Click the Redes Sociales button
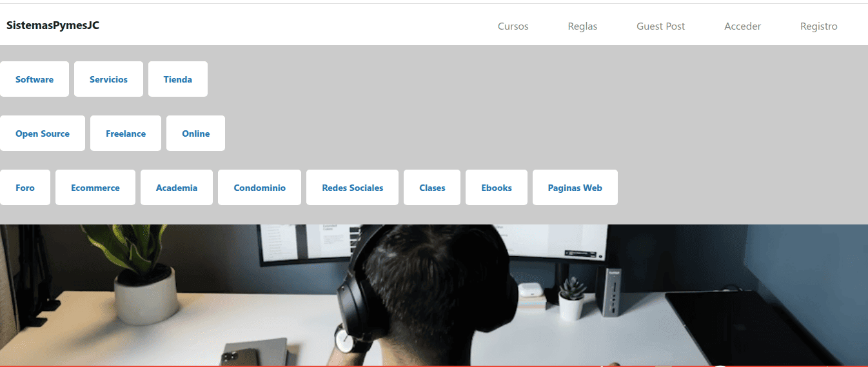 [352, 188]
